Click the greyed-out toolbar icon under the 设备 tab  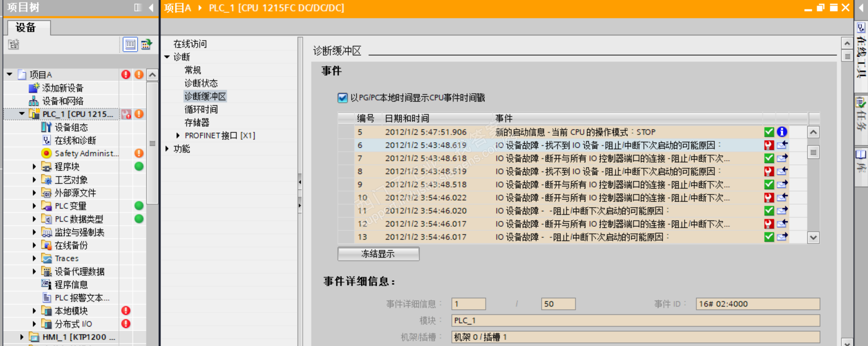point(14,44)
